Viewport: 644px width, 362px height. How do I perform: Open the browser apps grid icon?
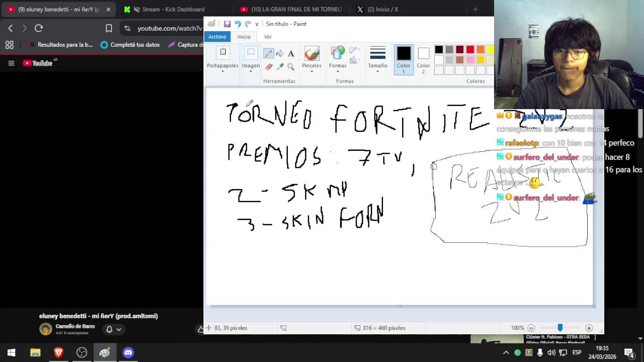point(9,45)
